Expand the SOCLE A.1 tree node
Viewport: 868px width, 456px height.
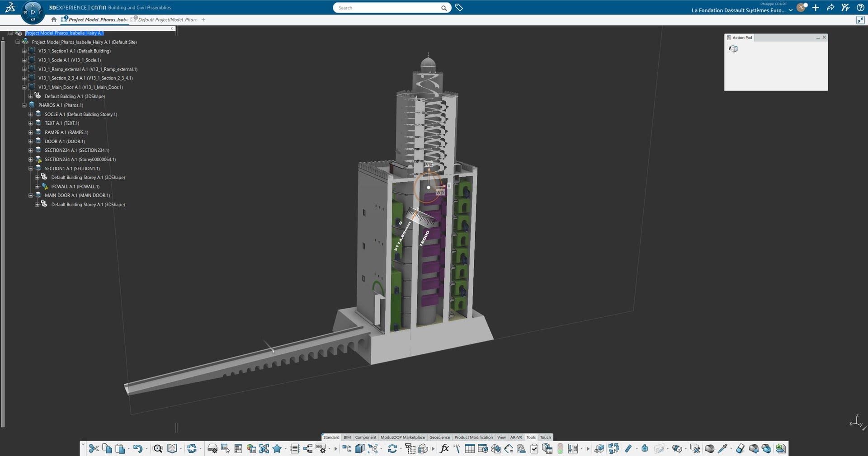pyautogui.click(x=31, y=114)
